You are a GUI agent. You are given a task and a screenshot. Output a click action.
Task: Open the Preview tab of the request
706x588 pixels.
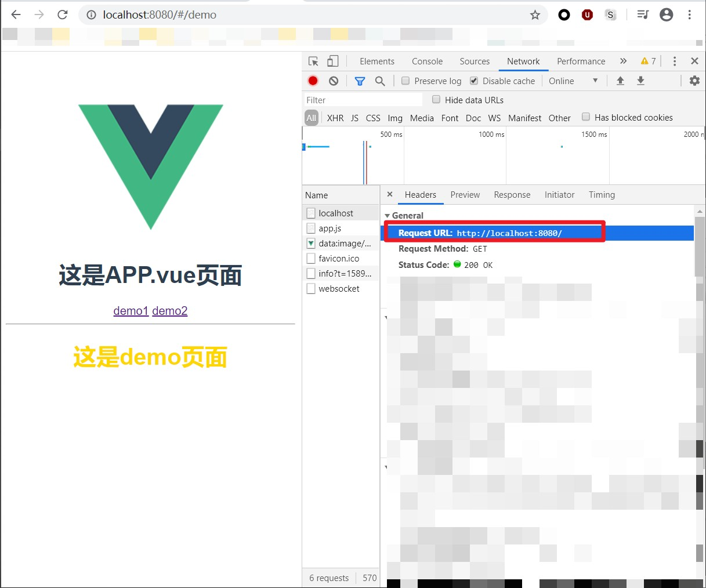click(x=465, y=195)
